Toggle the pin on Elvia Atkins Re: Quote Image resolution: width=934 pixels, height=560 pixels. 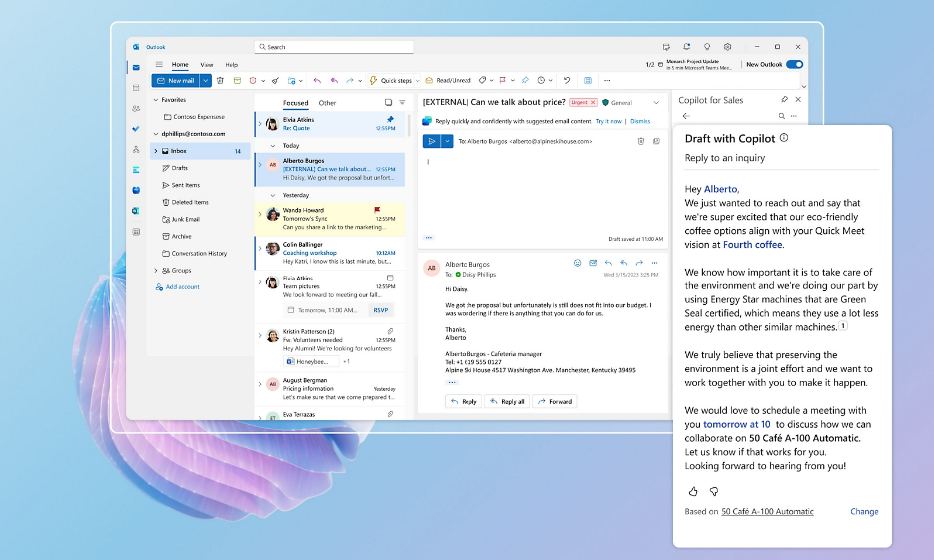[390, 119]
